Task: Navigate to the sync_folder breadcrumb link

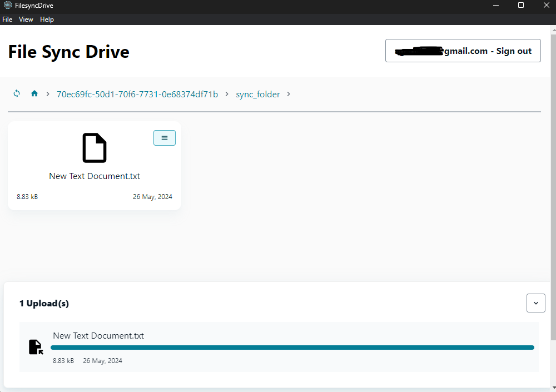Action: click(257, 94)
